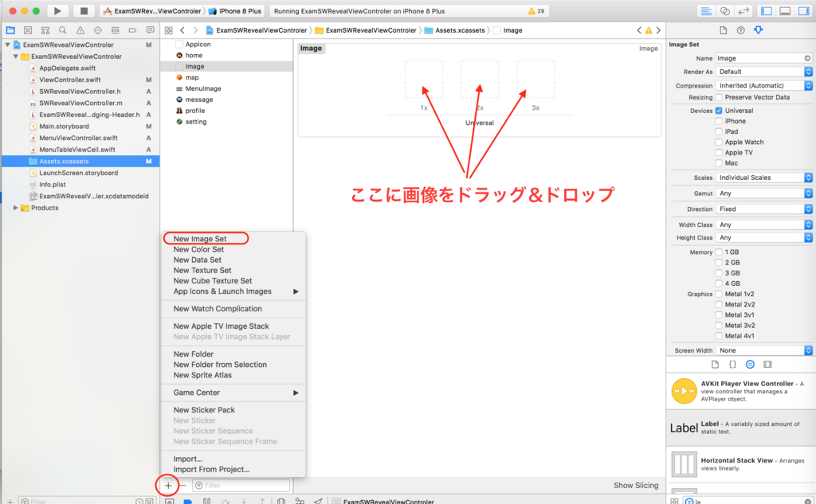This screenshot has width=816, height=504.
Task: Open related items grid menu
Action: (169, 30)
